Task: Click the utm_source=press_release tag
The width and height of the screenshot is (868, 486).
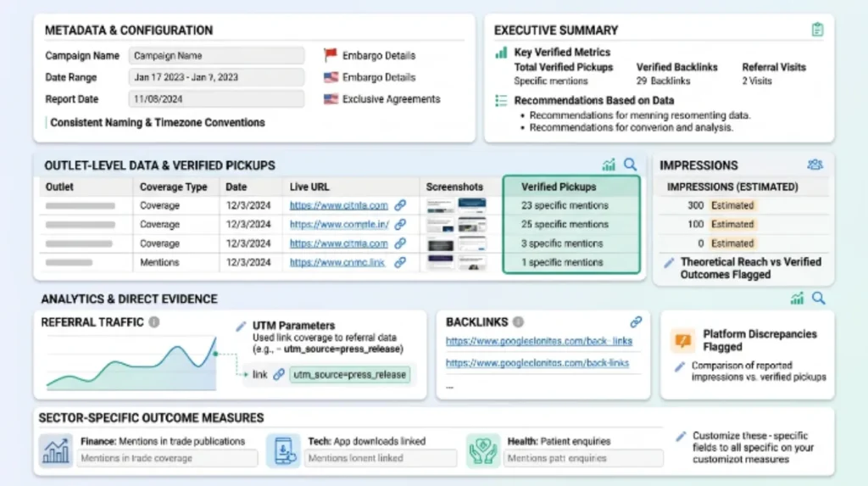Action: tap(349, 375)
